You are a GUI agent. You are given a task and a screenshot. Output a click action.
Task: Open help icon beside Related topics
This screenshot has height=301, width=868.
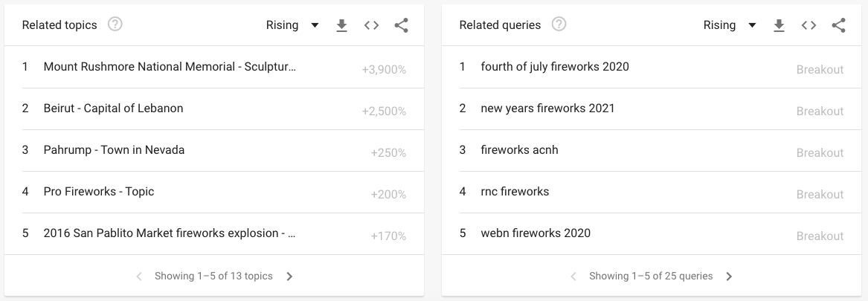click(115, 25)
